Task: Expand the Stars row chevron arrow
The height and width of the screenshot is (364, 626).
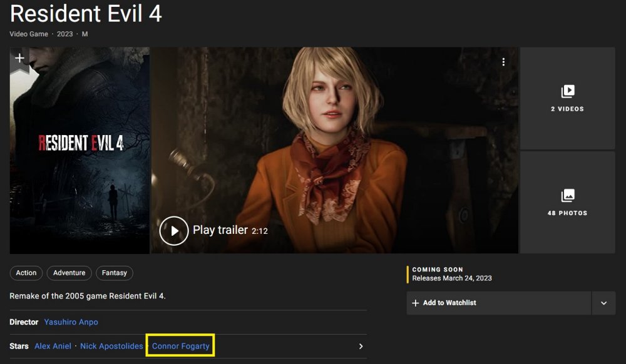Action: (x=361, y=346)
